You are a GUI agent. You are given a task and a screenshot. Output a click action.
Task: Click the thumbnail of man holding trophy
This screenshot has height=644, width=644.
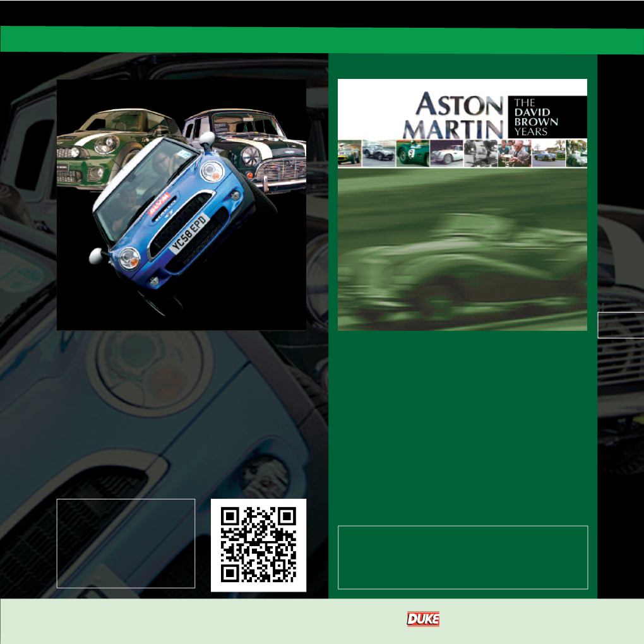click(514, 153)
